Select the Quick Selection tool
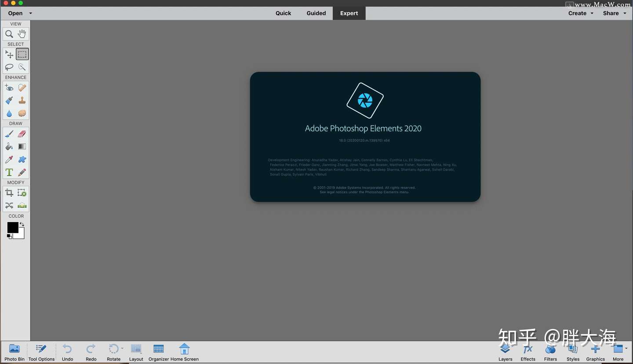 pyautogui.click(x=22, y=67)
